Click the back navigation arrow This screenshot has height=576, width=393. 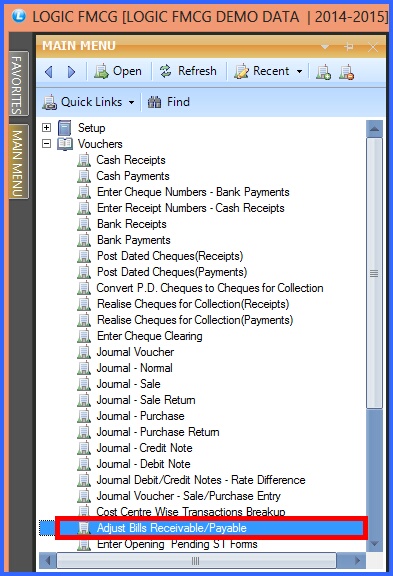(48, 71)
